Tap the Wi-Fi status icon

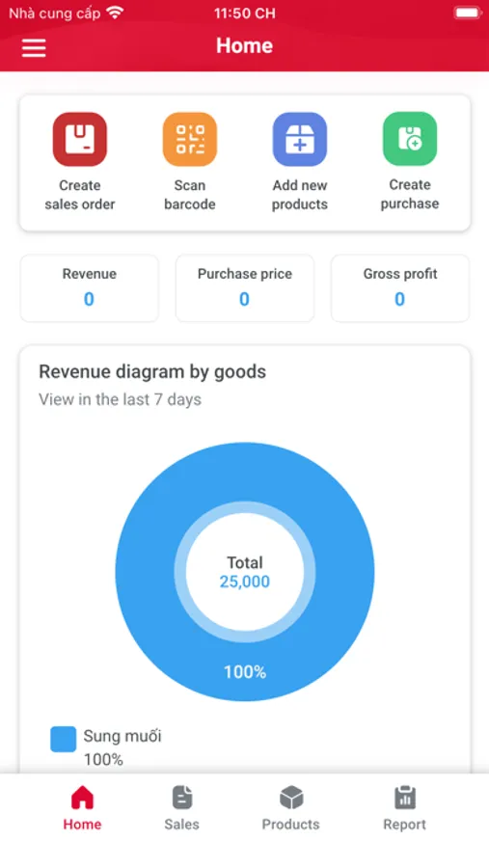click(115, 13)
